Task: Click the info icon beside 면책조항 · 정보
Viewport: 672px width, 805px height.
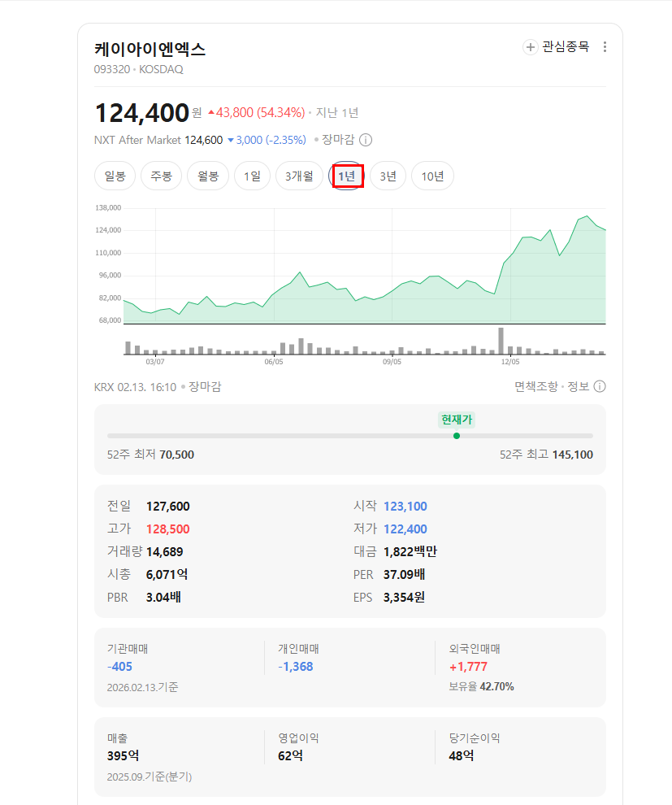Action: tap(600, 386)
